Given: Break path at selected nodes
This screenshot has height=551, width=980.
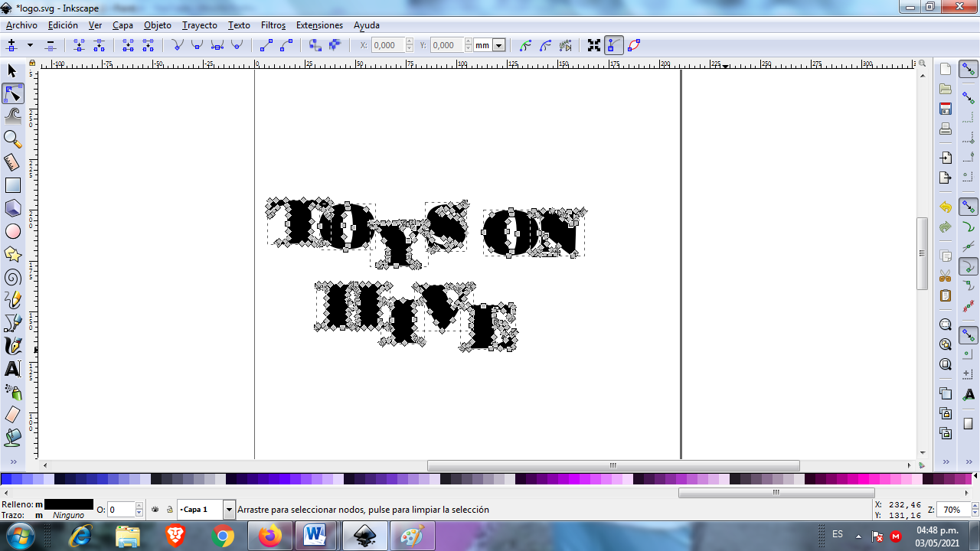Looking at the screenshot, I should [99, 45].
